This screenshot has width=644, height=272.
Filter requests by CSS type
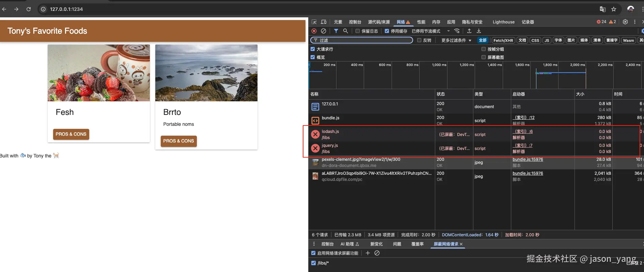pos(535,40)
